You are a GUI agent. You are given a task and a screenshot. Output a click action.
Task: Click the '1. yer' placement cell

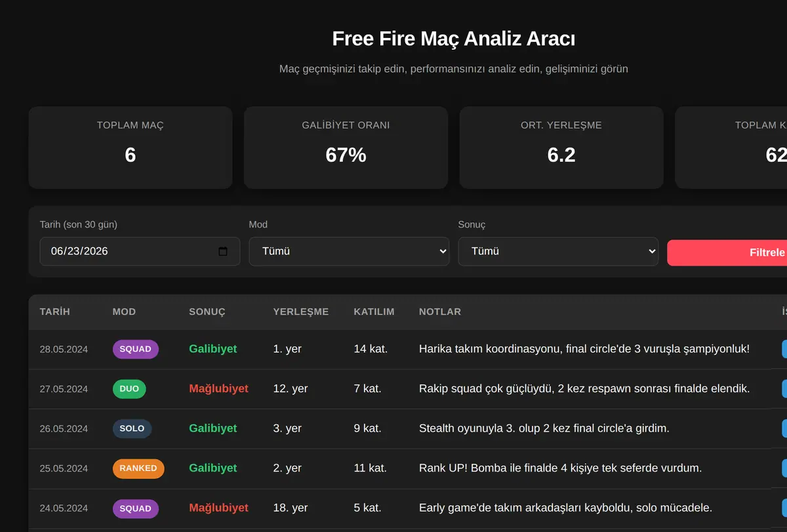click(287, 349)
